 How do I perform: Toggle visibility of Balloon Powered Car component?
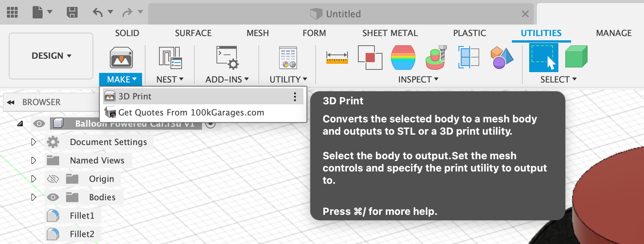click(39, 124)
